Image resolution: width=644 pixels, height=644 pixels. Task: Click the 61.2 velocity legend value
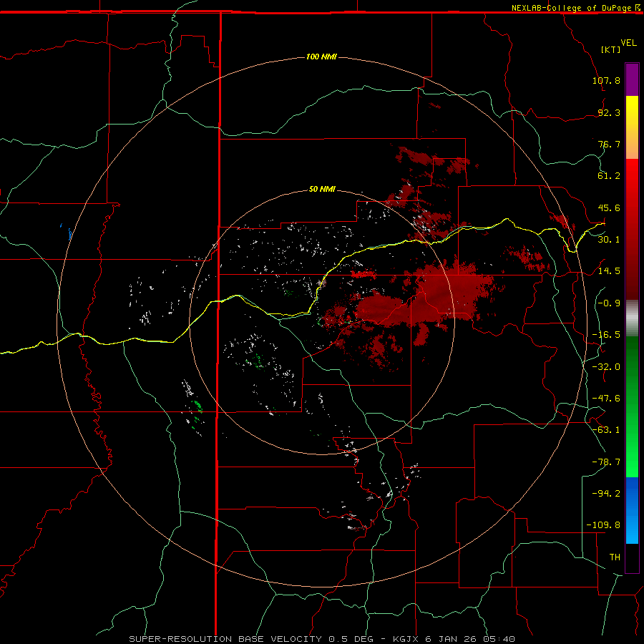click(x=609, y=176)
